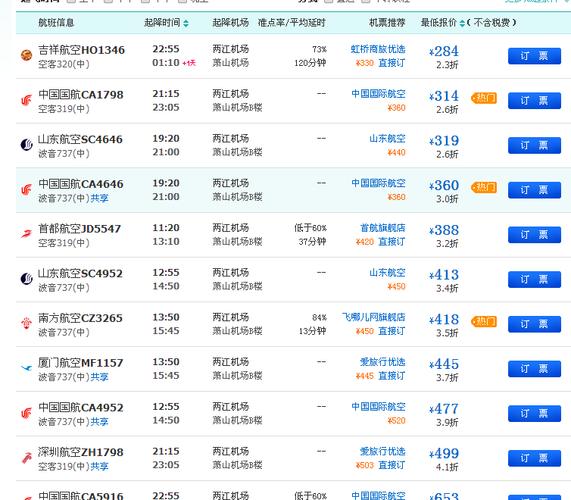Click 订票 for flight SC4646

[534, 145]
